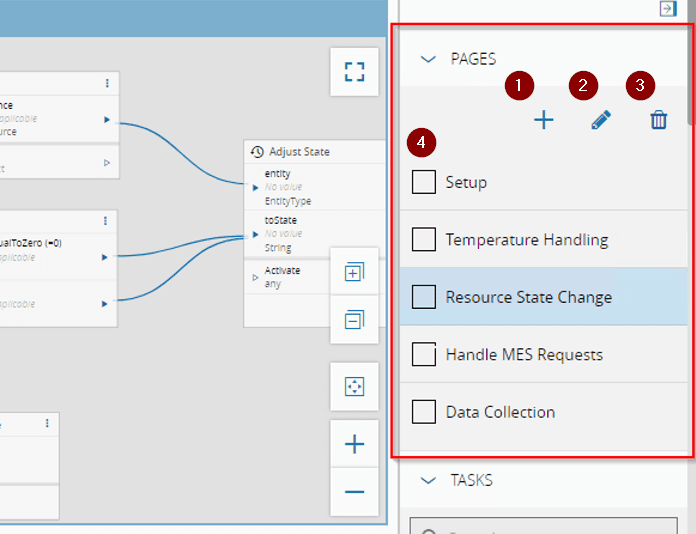
Task: Click the pencil icon to edit page
Action: (x=600, y=121)
